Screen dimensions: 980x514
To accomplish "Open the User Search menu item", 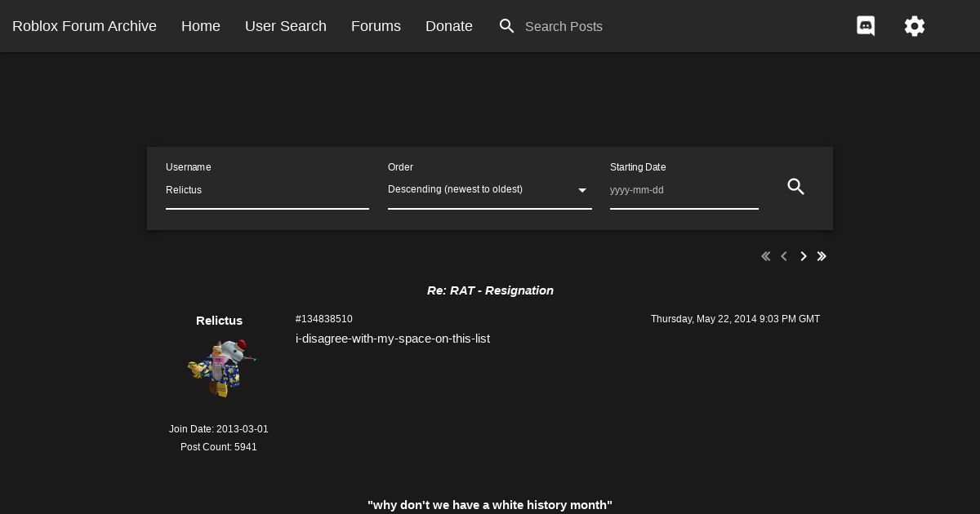I will pyautogui.click(x=286, y=26).
